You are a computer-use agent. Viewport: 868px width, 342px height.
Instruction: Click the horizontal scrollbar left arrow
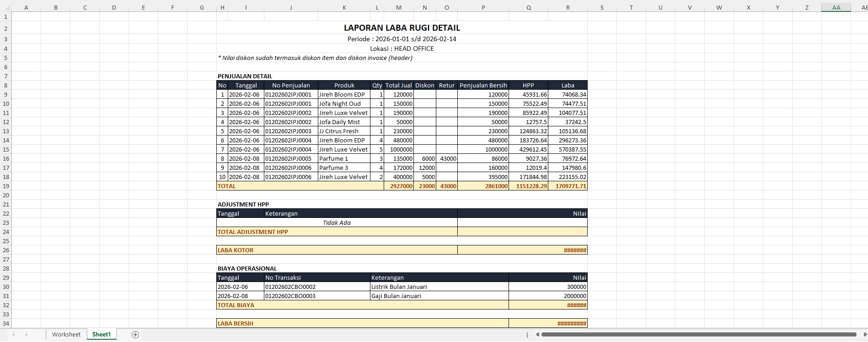pos(537,335)
